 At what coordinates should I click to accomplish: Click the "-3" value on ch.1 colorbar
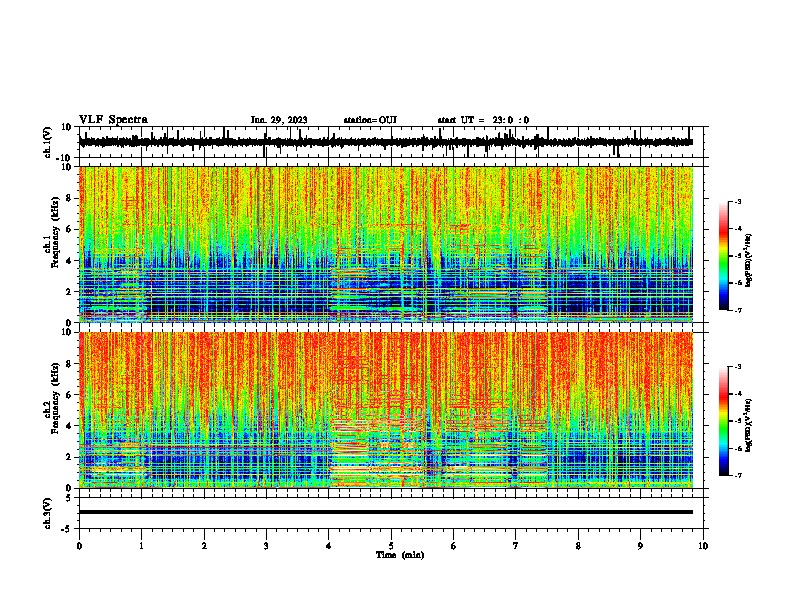tap(738, 202)
